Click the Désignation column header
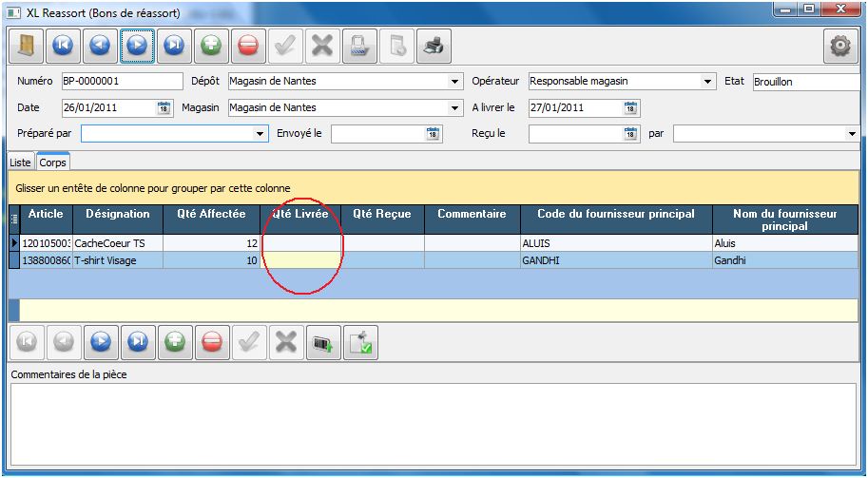868x478 pixels. click(117, 214)
